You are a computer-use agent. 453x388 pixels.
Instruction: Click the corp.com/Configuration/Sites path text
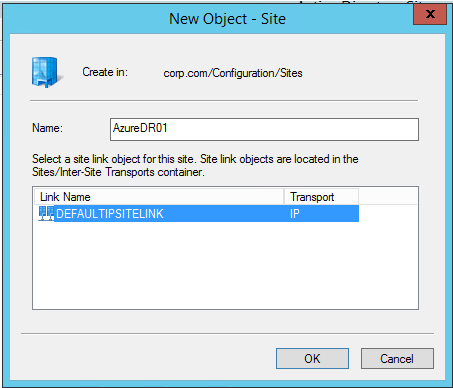click(x=233, y=73)
